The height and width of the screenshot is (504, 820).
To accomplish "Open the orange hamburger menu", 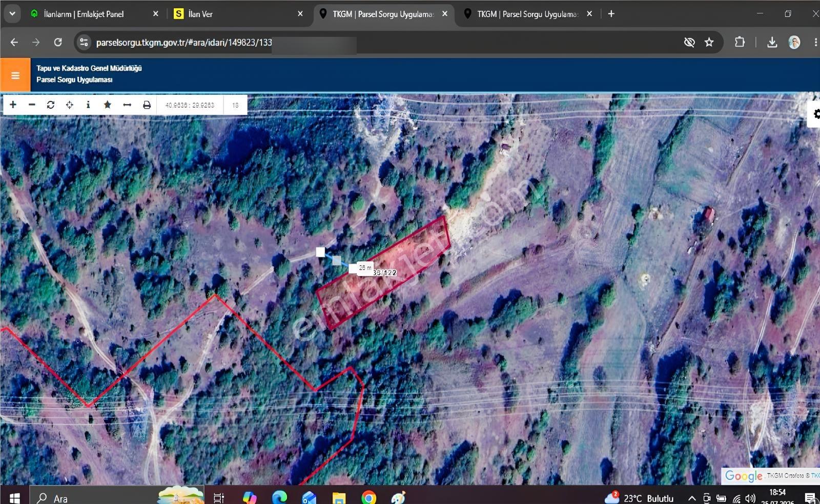I will [15, 75].
